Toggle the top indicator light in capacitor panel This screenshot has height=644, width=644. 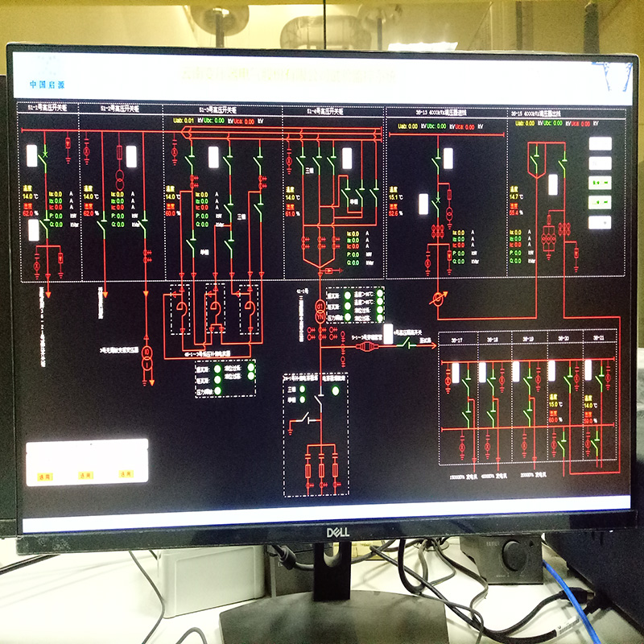click(303, 390)
